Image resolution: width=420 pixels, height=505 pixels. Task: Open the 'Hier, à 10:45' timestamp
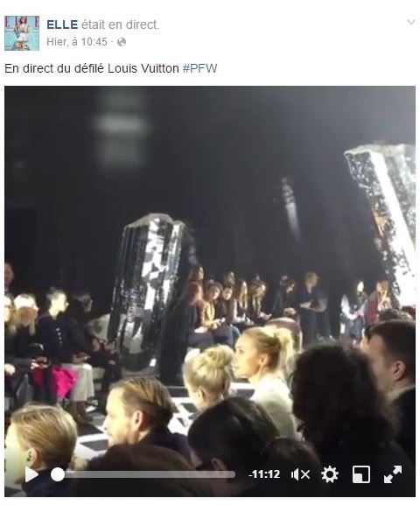click(77, 42)
